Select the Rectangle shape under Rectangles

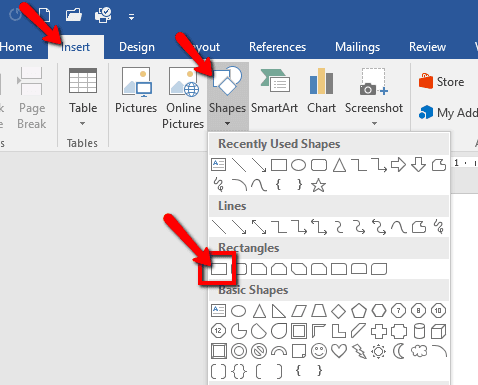coord(219,269)
